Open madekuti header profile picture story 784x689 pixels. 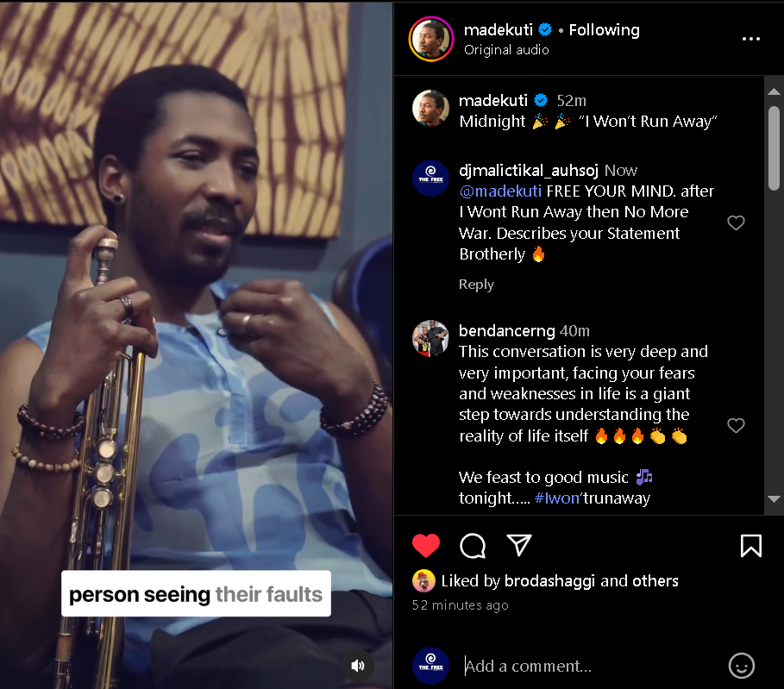coord(430,39)
